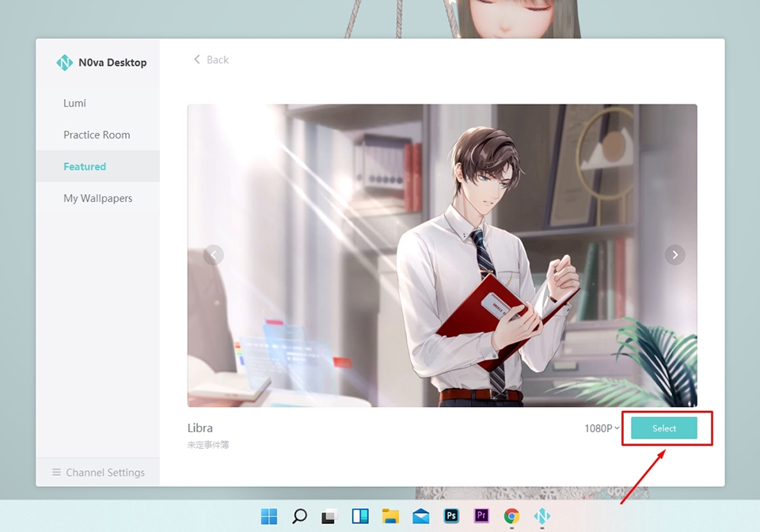Launch File Explorer from taskbar
This screenshot has height=532, width=760.
(x=390, y=516)
